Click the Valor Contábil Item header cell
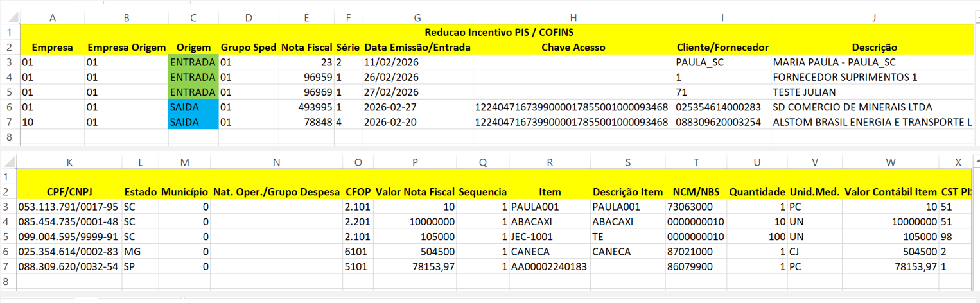 point(891,192)
